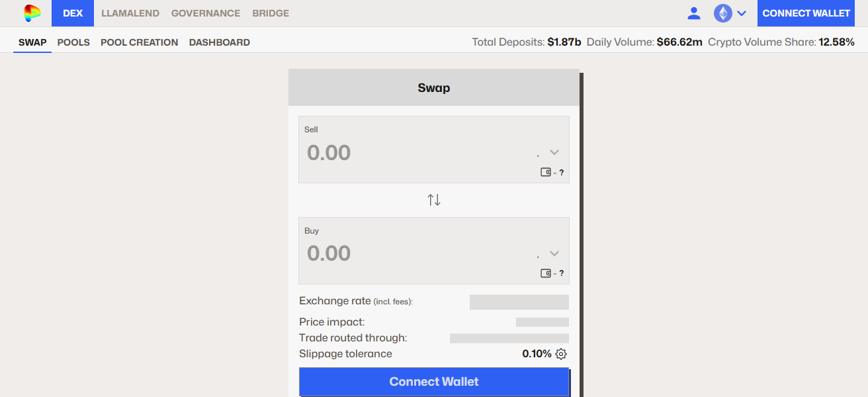This screenshot has height=397, width=868.
Task: Open the POOL CREATION tab
Action: (x=139, y=42)
